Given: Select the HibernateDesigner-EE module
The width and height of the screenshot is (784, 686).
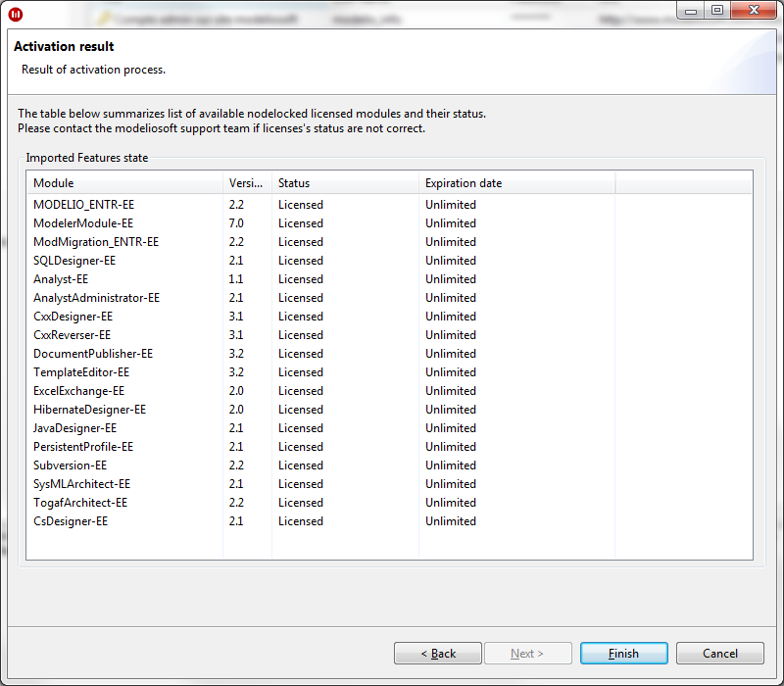Looking at the screenshot, I should pos(89,409).
